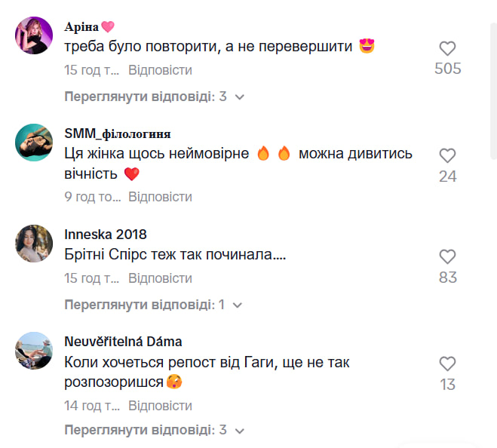This screenshot has width=497, height=448.
Task: Expand 3 replies under Аріна's comment
Action: (x=154, y=97)
